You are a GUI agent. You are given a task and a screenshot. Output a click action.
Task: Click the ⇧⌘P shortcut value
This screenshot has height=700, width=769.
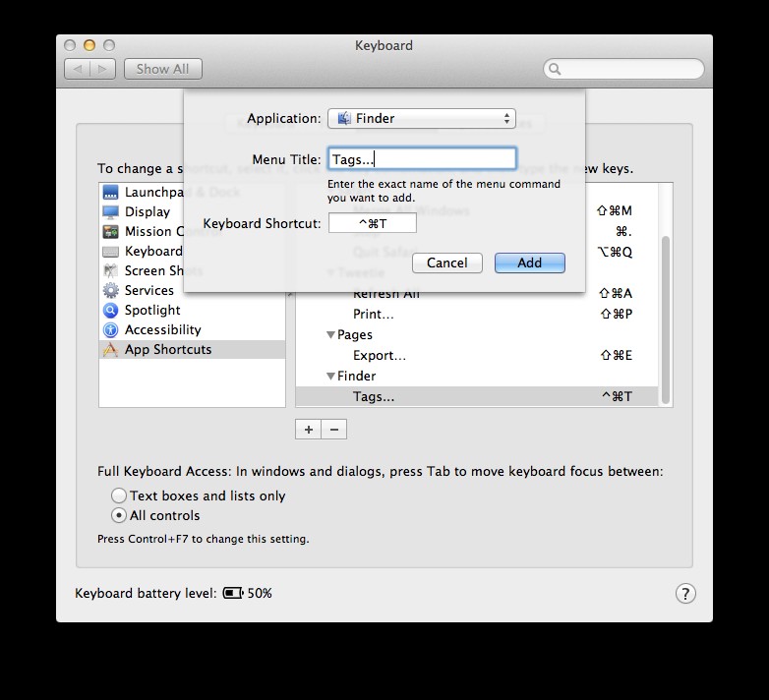coord(617,314)
